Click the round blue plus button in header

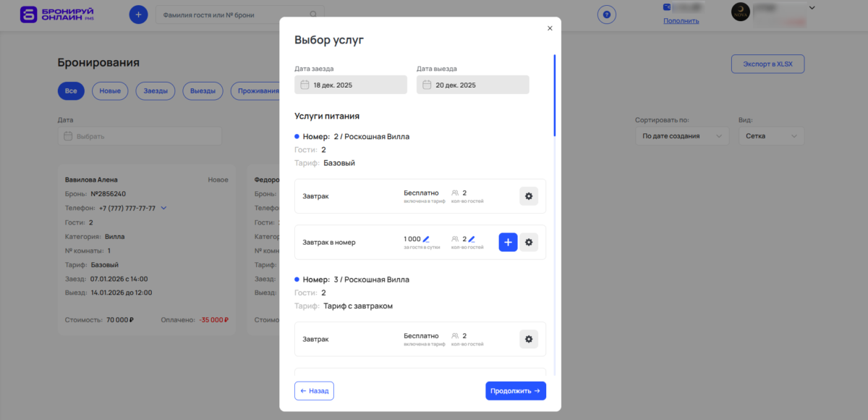pos(138,14)
